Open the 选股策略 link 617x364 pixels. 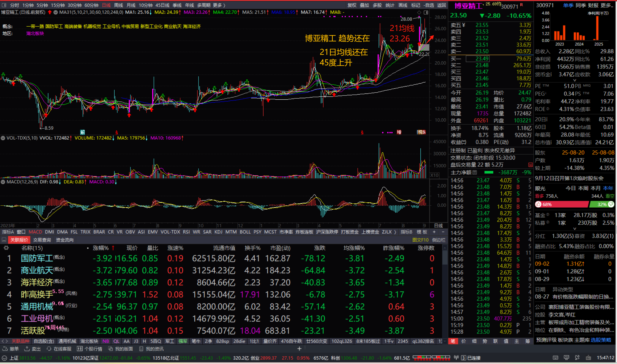[601, 340]
